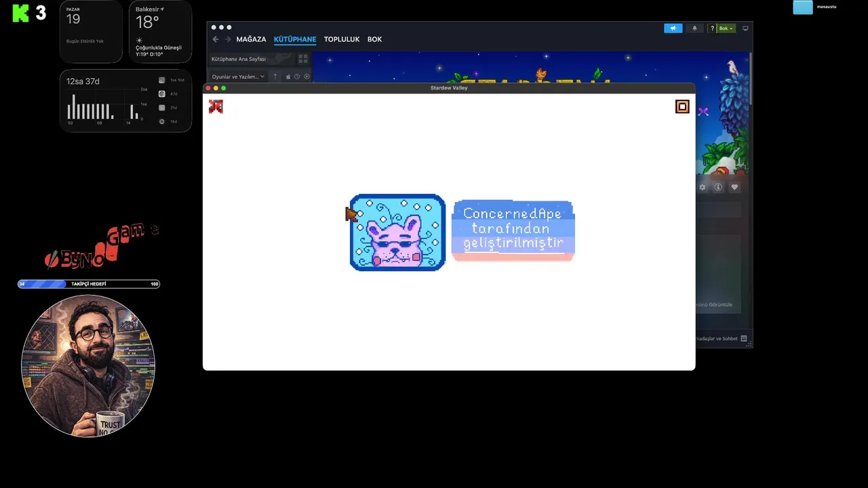The image size is (868, 488).
Task: Open the MAĞAZA tab in Steam
Action: 251,39
